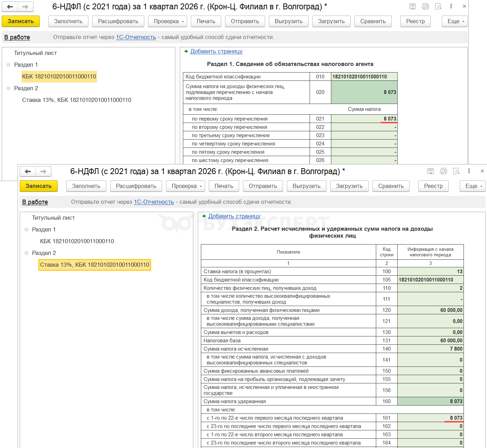Open print preview icon in lower window
The image size is (487, 448).
tap(456, 171)
